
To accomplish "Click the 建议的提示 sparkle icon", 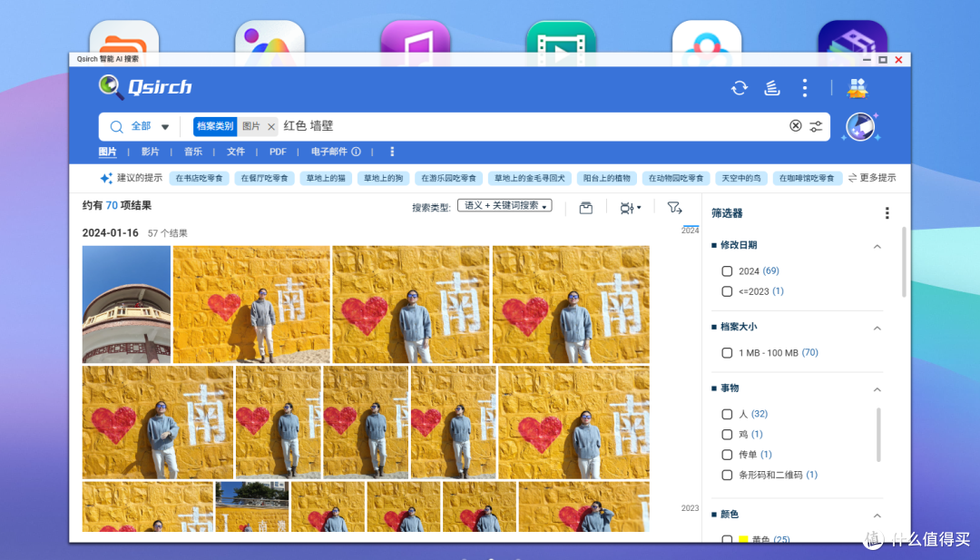I will pyautogui.click(x=106, y=178).
